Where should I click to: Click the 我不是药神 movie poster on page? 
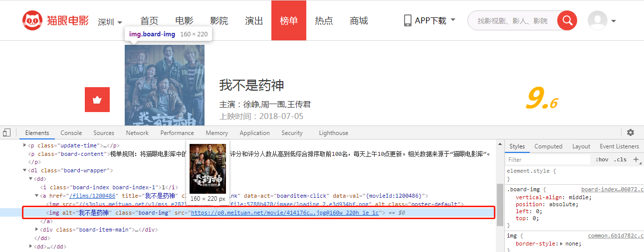point(165,85)
